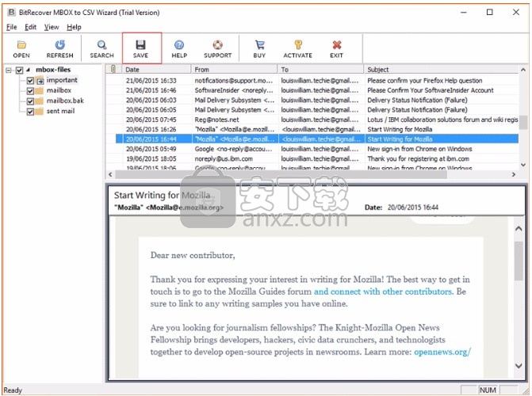Open the 'and connect with other contributors' link
The height and width of the screenshot is (396, 532).
coord(383,291)
